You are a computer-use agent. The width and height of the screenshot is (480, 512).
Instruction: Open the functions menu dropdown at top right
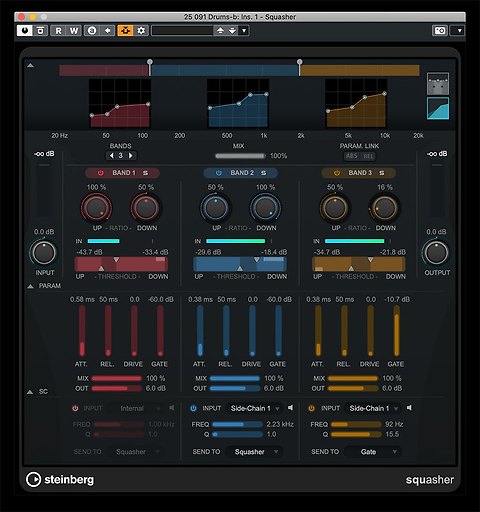457,31
